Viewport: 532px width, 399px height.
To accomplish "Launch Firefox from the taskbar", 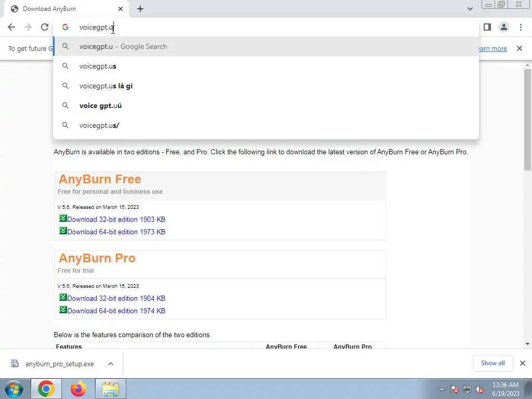I will coord(78,389).
